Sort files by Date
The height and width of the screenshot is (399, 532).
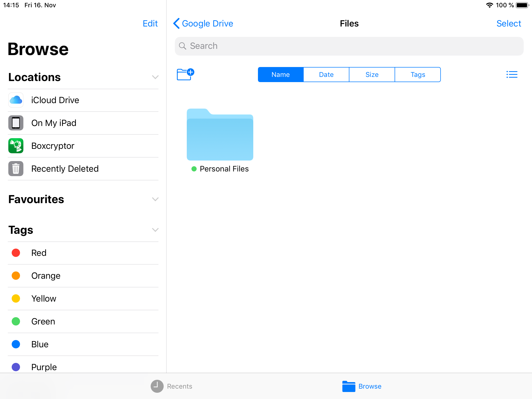point(326,75)
